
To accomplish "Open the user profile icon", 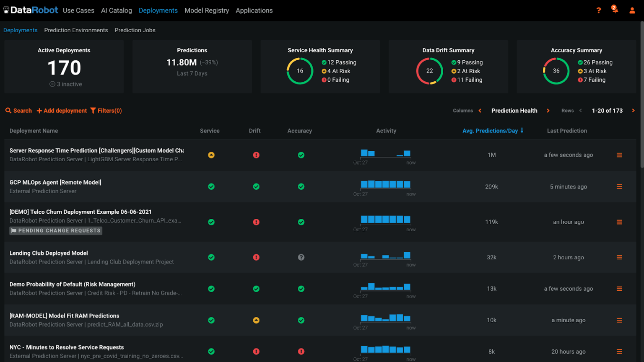I will tap(632, 10).
